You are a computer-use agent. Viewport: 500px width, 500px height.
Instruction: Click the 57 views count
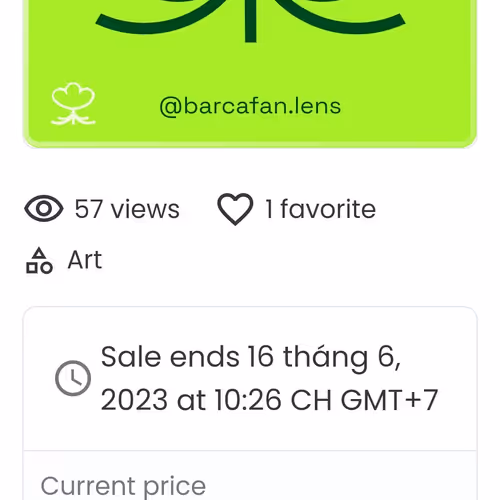click(127, 209)
